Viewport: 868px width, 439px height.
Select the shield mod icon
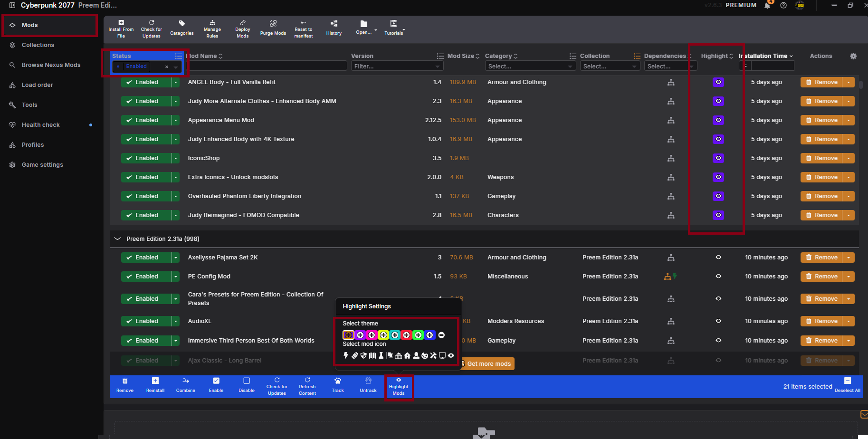[363, 355]
